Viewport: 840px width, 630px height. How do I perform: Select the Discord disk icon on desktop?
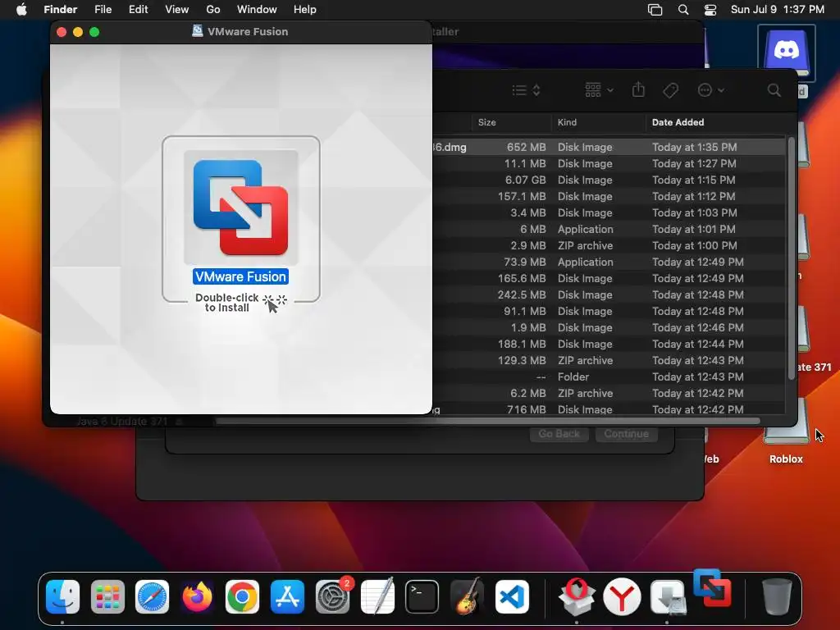point(786,53)
